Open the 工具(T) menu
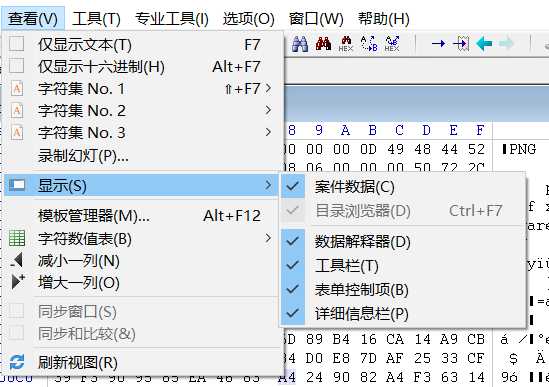This screenshot has height=387, width=549. pyautogui.click(x=96, y=18)
